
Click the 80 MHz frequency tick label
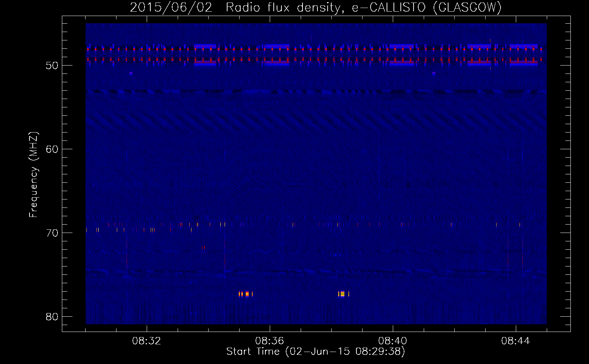click(x=52, y=317)
